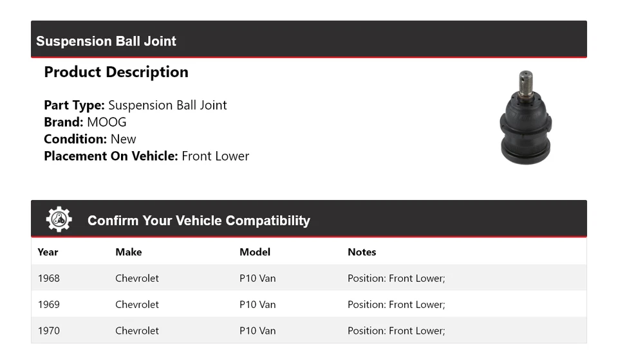Select the Model column header
The width and height of the screenshot is (618, 364).
255,252
